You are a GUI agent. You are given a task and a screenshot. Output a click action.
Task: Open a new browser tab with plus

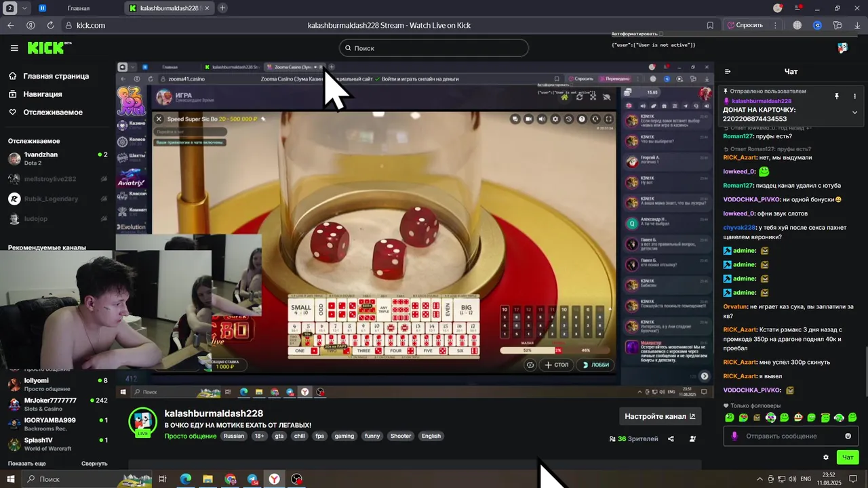[222, 8]
